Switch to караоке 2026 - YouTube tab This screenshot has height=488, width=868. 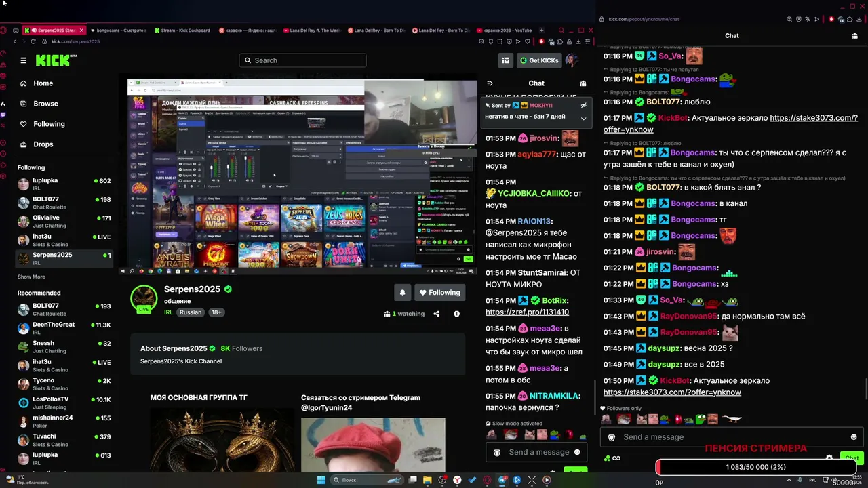[504, 30]
